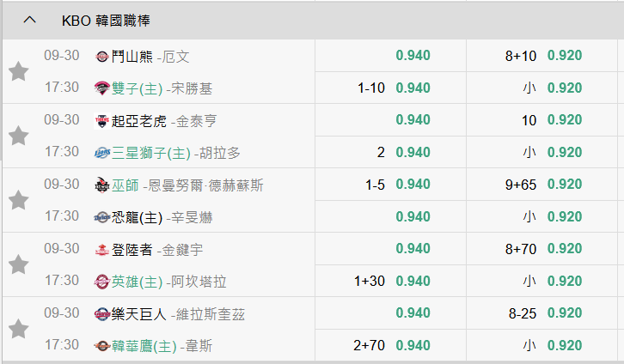Screen dimensions: 624x364
Task: Select 韓華鷹 handicap 2+70 odds
Action: click(413, 346)
